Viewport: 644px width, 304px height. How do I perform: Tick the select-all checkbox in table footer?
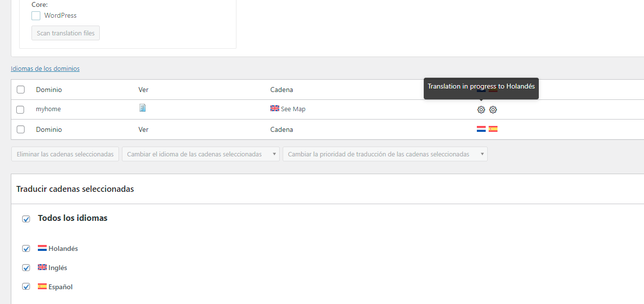click(21, 129)
